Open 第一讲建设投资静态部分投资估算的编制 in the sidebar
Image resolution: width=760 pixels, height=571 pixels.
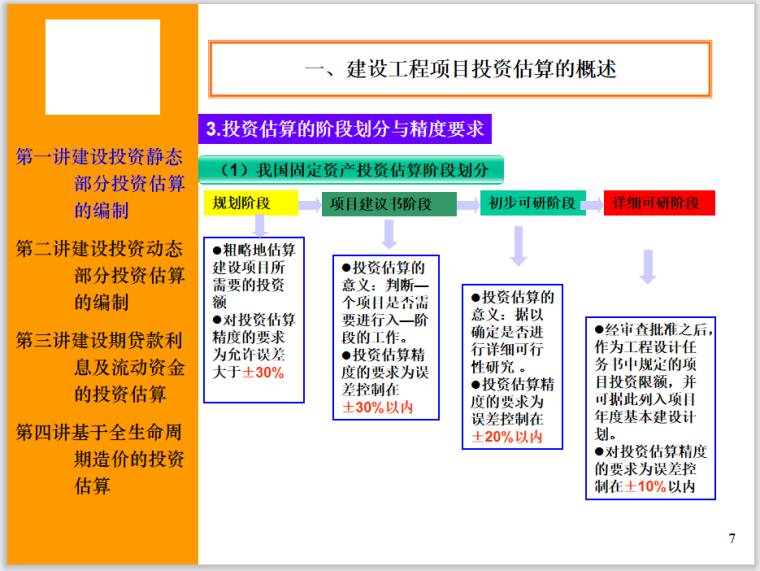point(101,184)
